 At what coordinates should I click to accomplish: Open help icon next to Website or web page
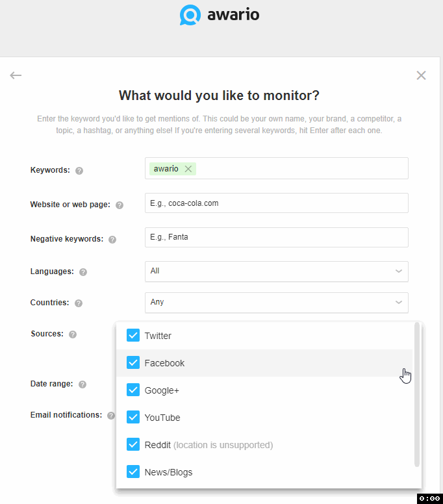coord(120,205)
